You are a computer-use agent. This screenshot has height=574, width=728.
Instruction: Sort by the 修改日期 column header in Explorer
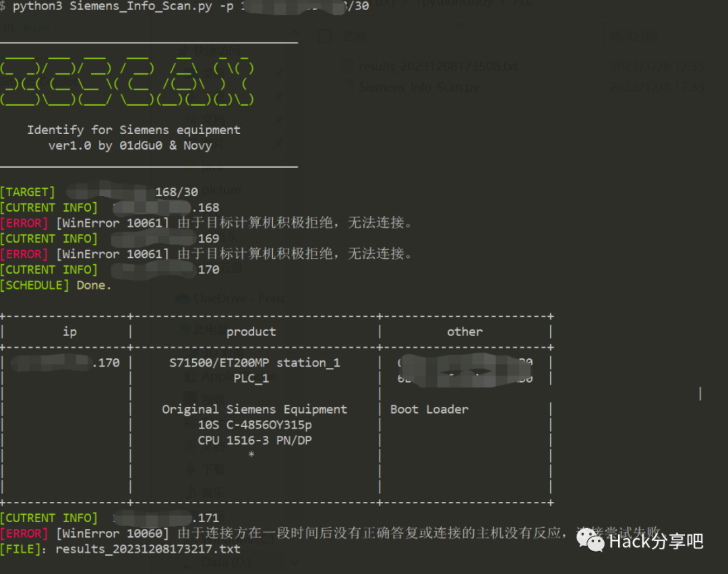click(634, 36)
